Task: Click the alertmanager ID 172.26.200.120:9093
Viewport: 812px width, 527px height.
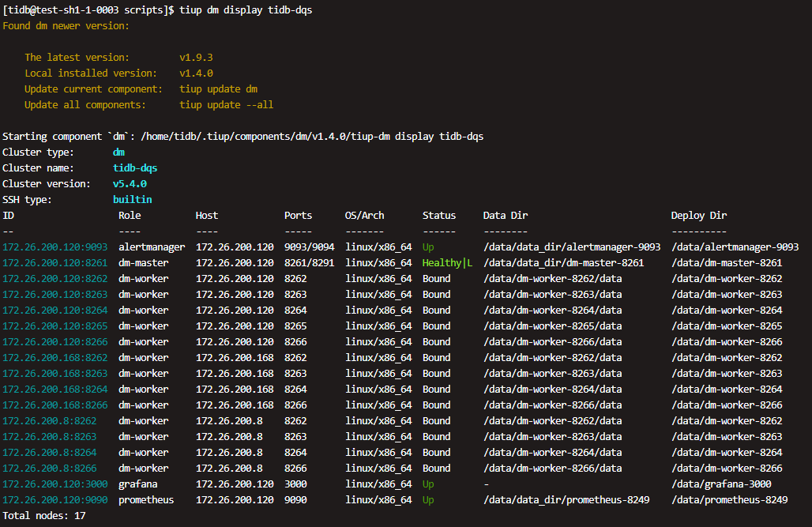Action: point(55,247)
